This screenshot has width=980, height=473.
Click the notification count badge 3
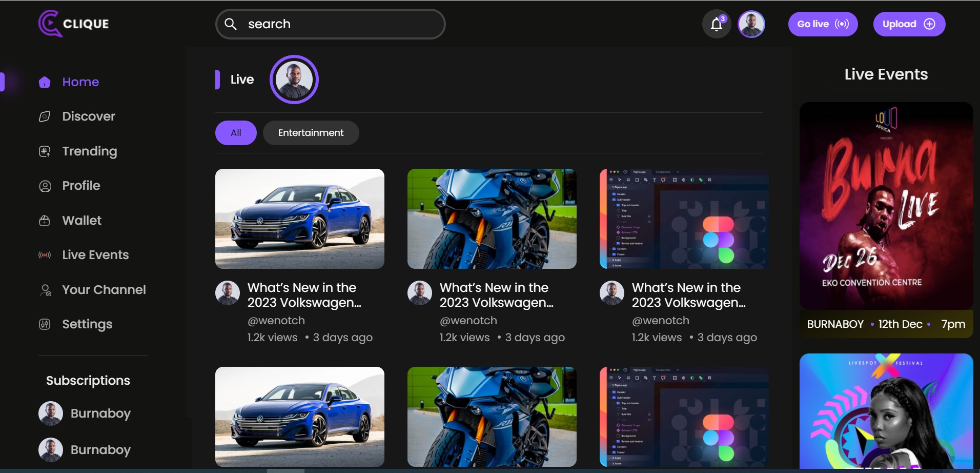(x=723, y=19)
